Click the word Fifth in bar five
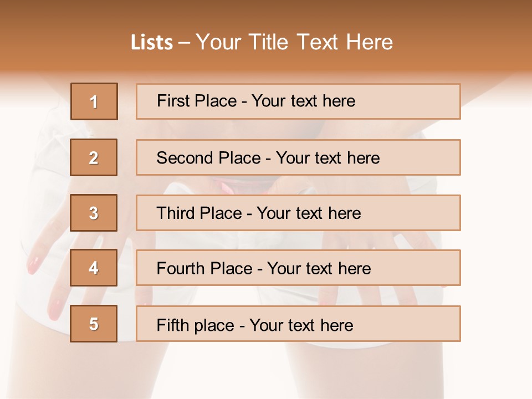 [x=172, y=325]
